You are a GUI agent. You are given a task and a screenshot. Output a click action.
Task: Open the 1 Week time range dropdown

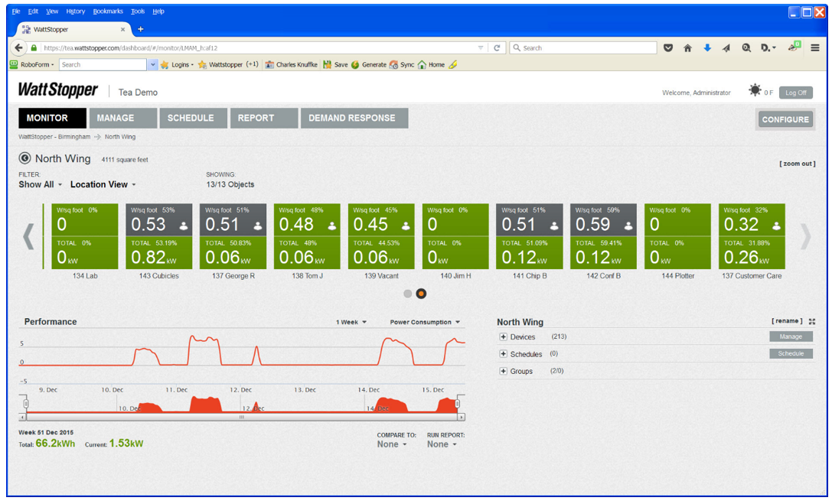click(351, 322)
